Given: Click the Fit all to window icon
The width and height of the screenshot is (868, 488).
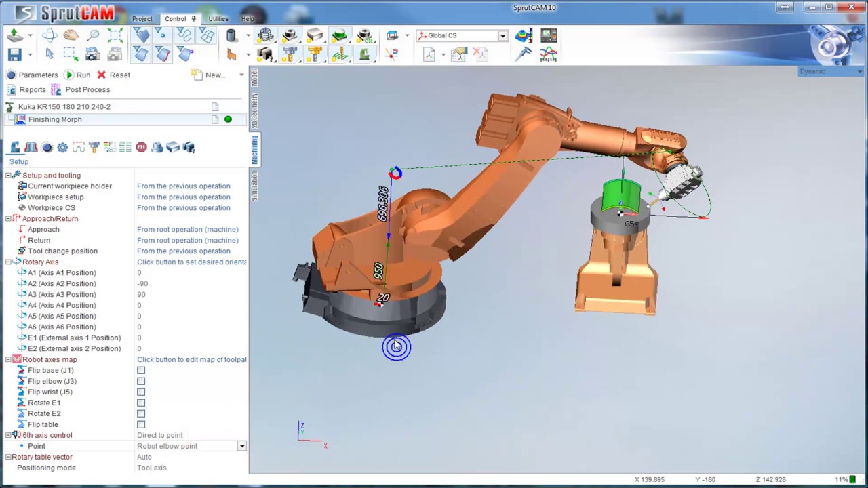Looking at the screenshot, I should tap(115, 35).
